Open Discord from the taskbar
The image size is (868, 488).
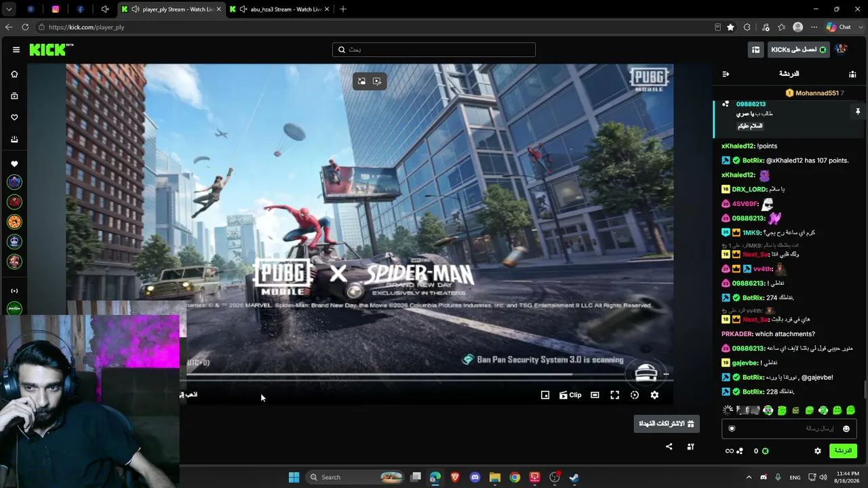click(475, 477)
